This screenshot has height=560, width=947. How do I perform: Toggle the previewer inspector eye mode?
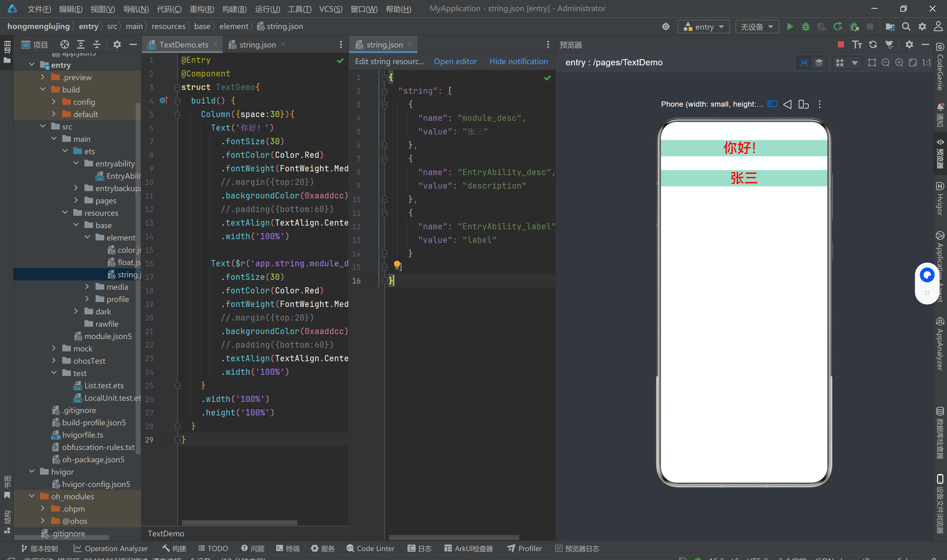point(804,63)
